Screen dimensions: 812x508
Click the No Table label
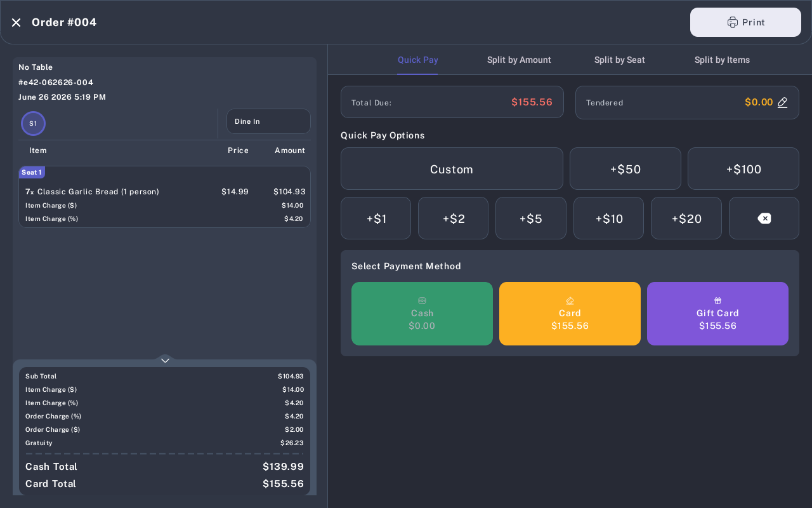pos(36,67)
